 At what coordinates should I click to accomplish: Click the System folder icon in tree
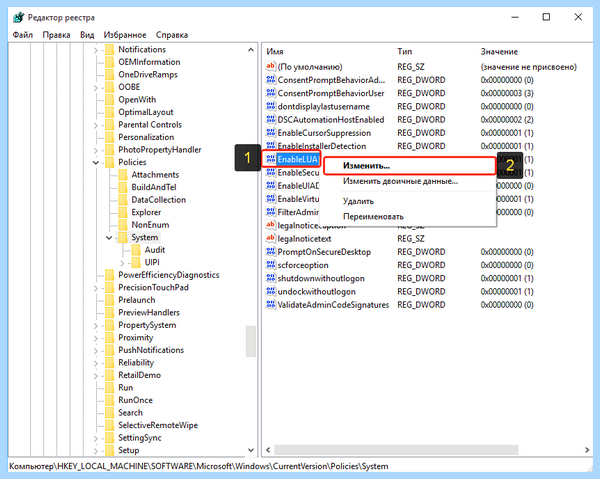click(x=122, y=237)
